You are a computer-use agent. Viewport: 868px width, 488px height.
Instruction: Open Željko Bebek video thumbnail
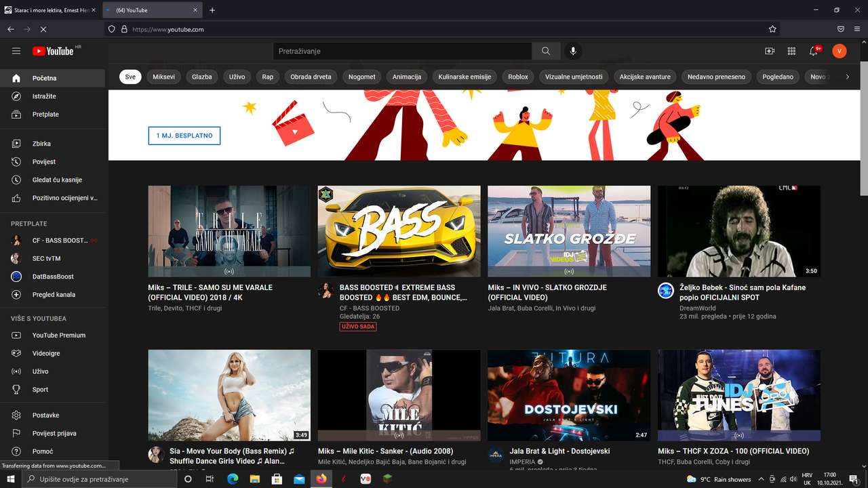click(x=739, y=231)
